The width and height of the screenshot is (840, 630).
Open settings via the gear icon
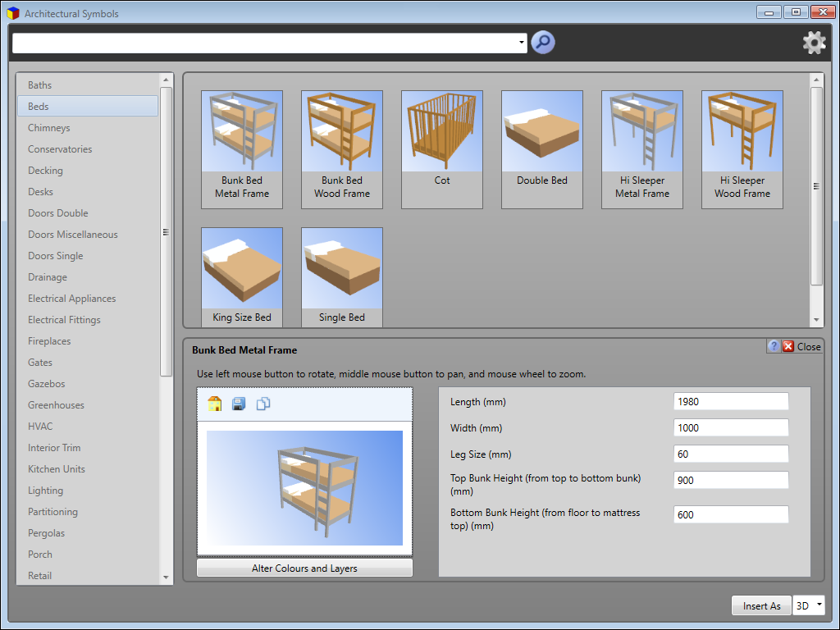tap(814, 42)
